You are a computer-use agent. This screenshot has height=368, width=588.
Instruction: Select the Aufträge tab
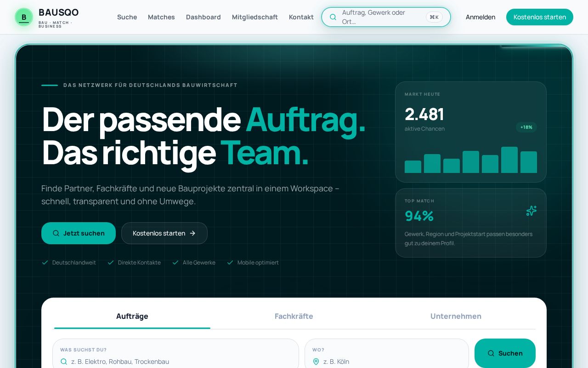[x=132, y=316]
